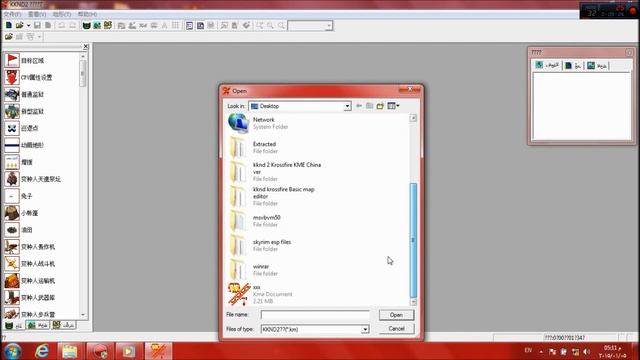Select the xxx Kme Document file

(x=260, y=294)
